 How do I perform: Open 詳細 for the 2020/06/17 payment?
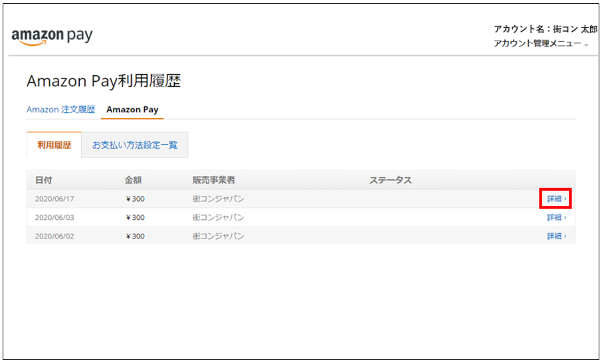[x=556, y=199]
